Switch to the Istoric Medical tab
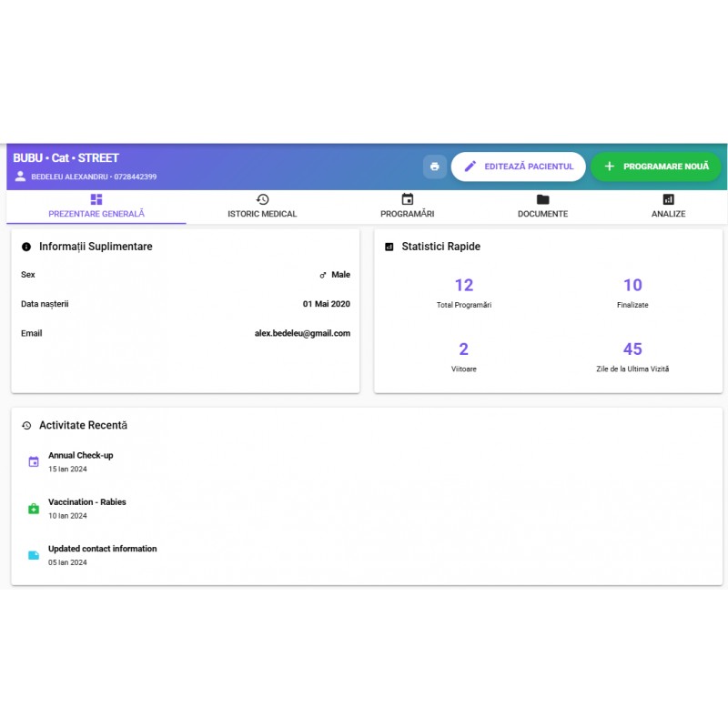This screenshot has height=728, width=728. [262, 207]
